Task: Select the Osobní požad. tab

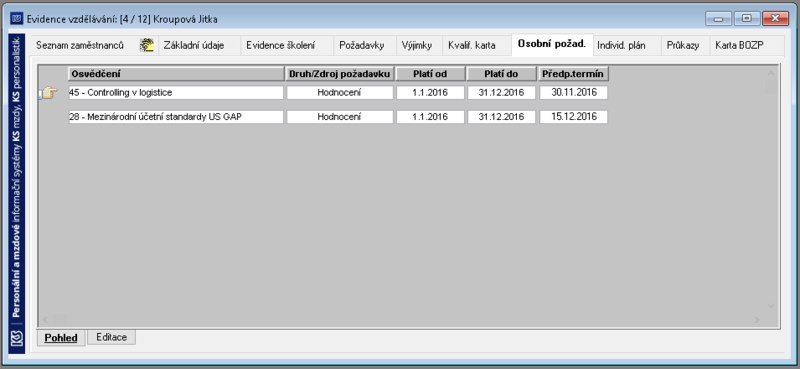Action: pos(552,44)
